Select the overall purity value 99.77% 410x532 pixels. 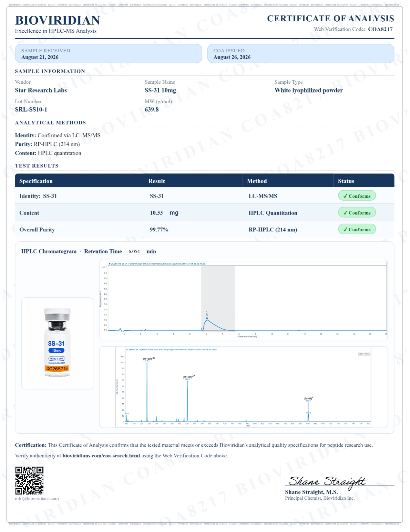point(159,229)
